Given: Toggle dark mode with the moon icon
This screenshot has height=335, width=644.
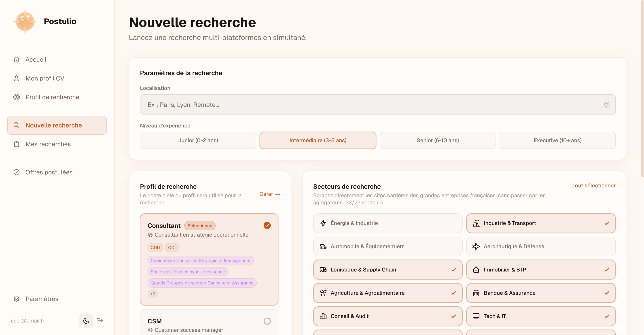Looking at the screenshot, I should 86,321.
